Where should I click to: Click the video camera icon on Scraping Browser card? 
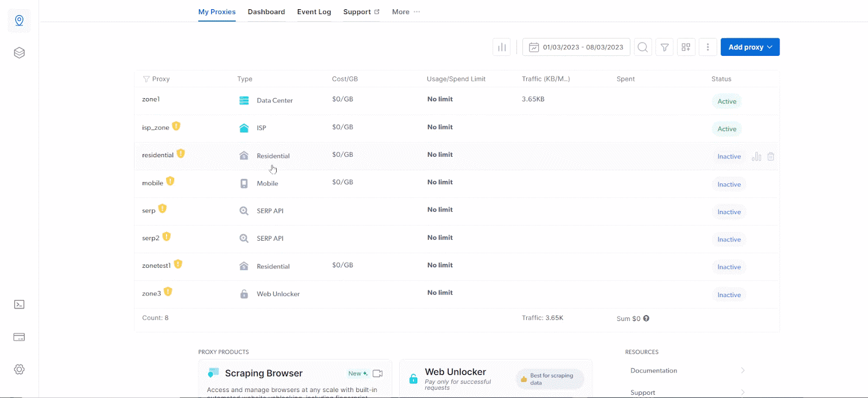click(378, 374)
